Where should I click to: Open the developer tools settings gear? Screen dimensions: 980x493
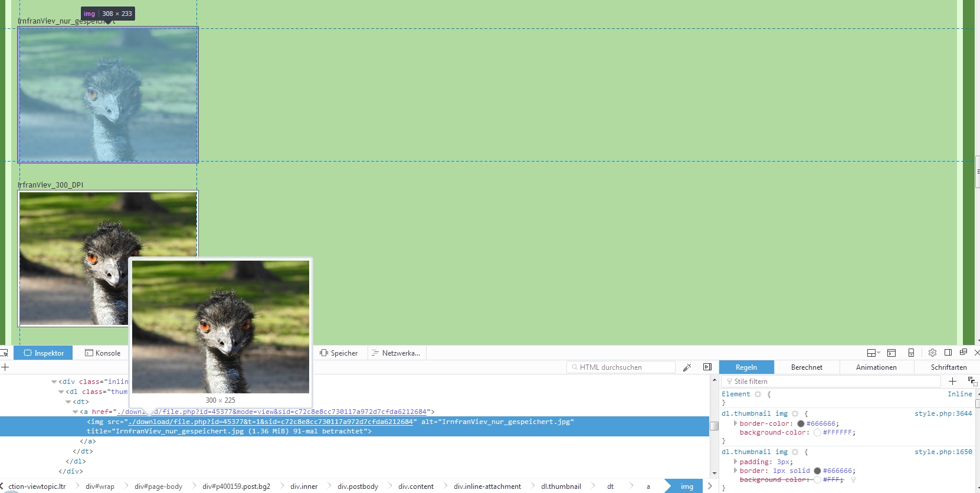tap(932, 353)
